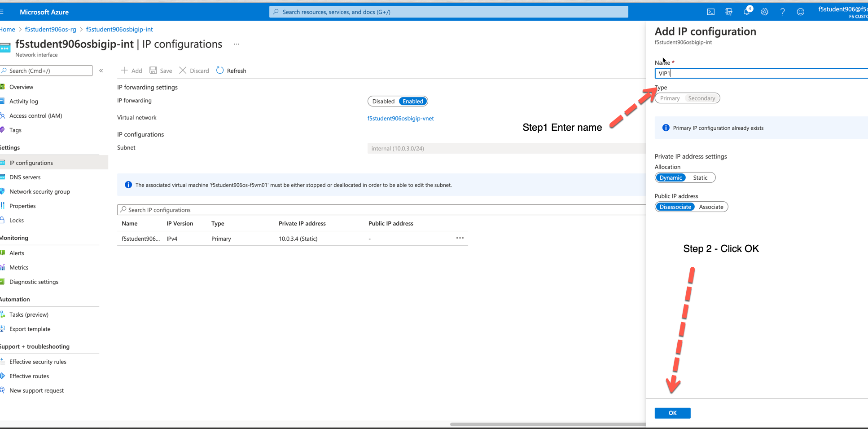868x429 pixels.
Task: Select Associate for public IP address
Action: coord(711,207)
